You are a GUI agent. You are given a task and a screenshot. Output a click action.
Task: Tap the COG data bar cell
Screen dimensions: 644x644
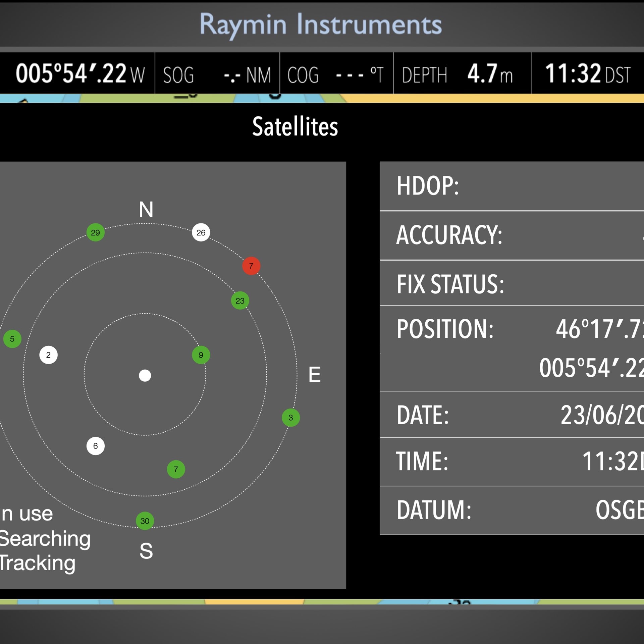coord(336,73)
